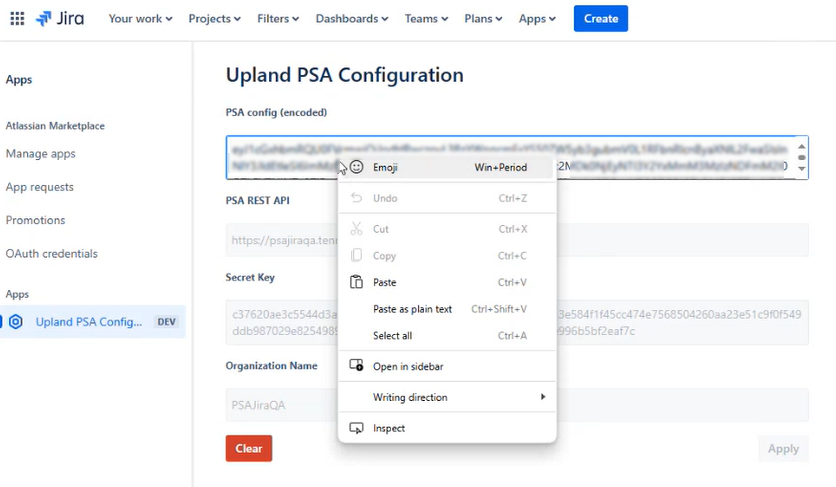Choose Paste as plain text

(x=447, y=309)
